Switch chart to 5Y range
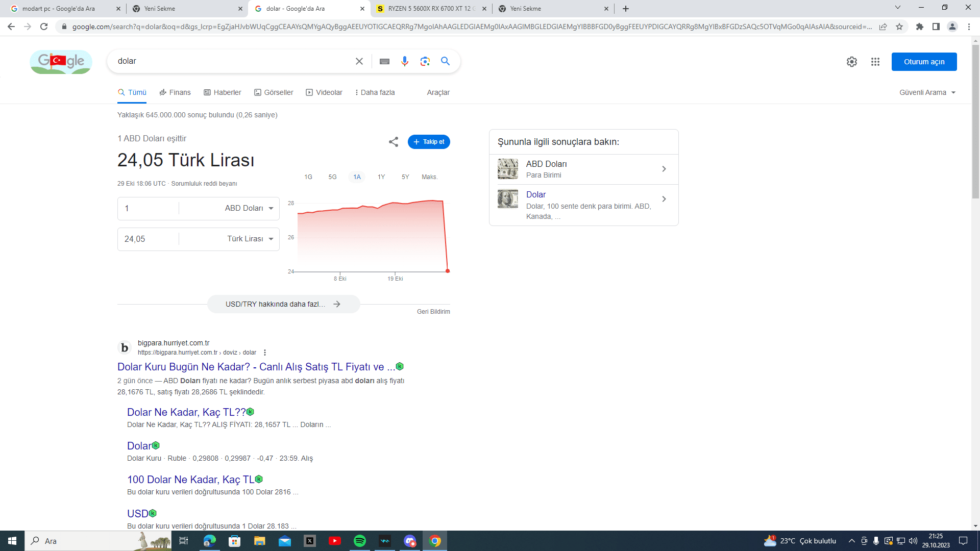Viewport: 980px width, 551px height. (405, 177)
